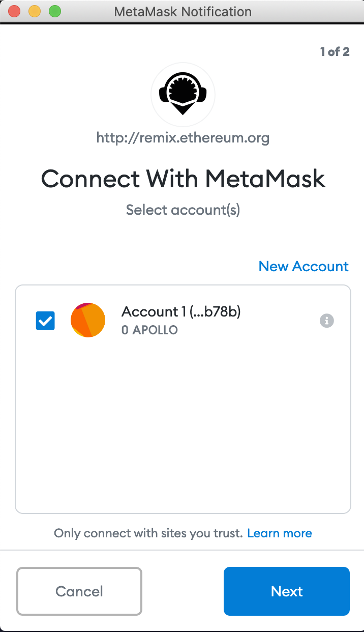Click the Select account(s) subtitle
The image size is (364, 632).
pos(183,210)
